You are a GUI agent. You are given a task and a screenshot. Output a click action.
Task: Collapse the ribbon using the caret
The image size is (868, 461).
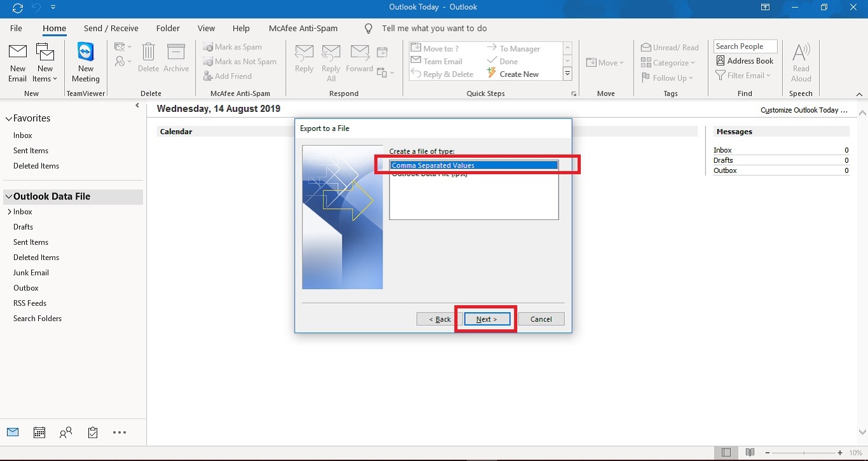coord(859,93)
